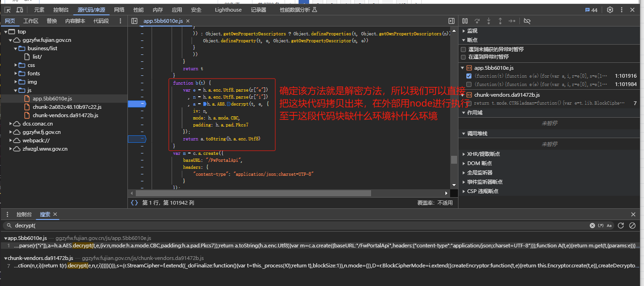The height and width of the screenshot is (286, 644).
Task: Enable 遇到未捕获的异常时暂停 checkbox
Action: [463, 49]
